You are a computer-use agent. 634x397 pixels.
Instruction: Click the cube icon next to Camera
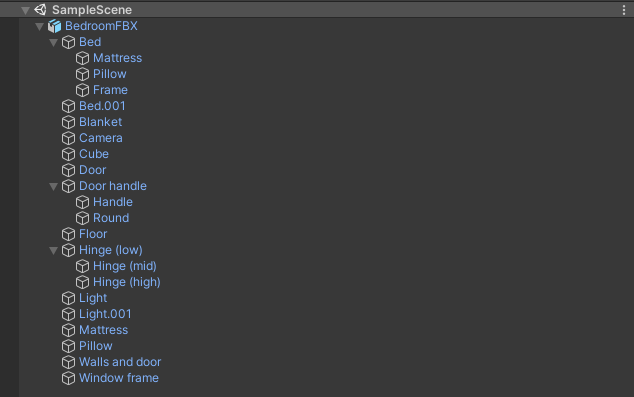68,138
